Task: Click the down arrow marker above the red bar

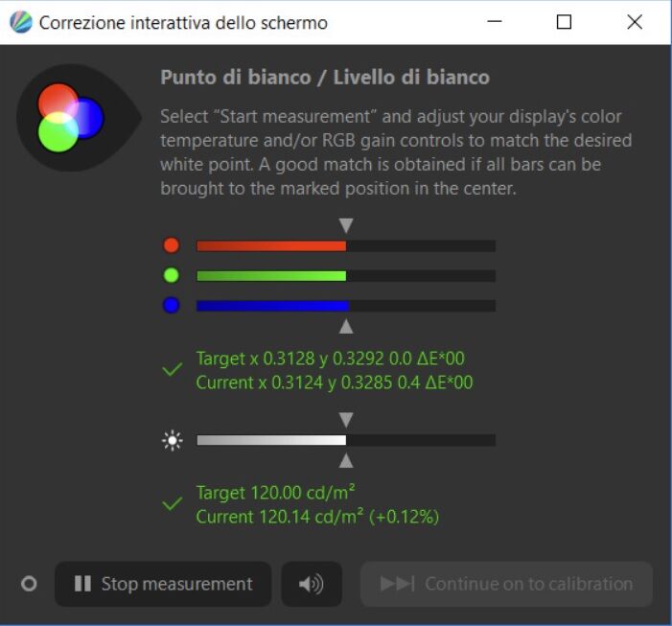Action: [346, 225]
